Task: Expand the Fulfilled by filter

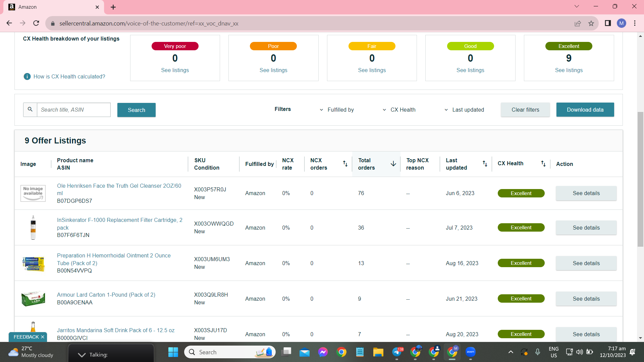Action: (337, 110)
